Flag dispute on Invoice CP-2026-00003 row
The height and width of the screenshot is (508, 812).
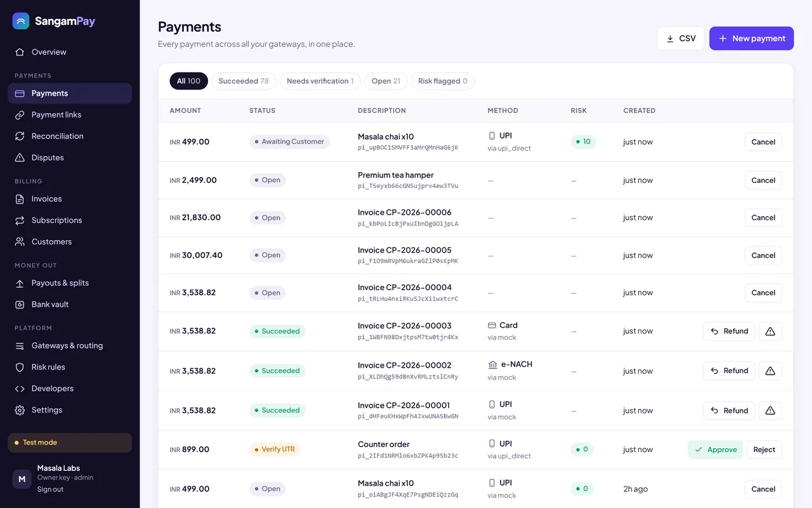[x=770, y=331]
